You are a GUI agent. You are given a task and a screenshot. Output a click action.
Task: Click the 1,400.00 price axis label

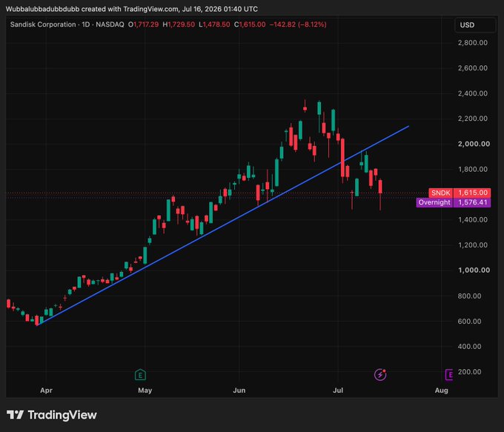click(473, 219)
